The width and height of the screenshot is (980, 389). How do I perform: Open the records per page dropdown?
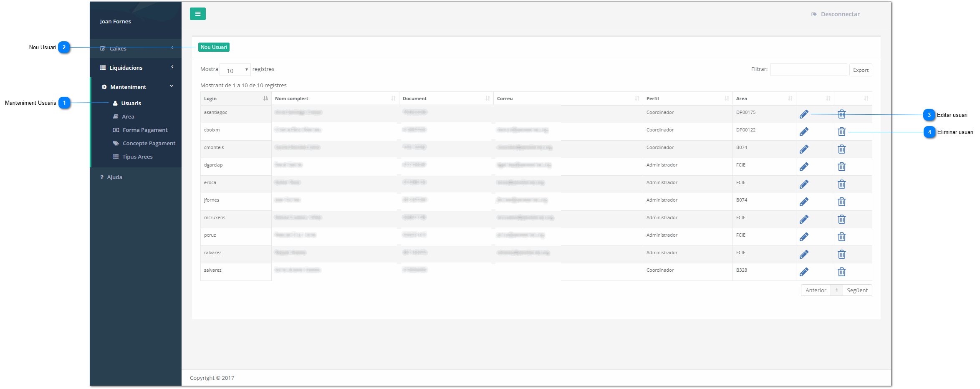pyautogui.click(x=235, y=70)
